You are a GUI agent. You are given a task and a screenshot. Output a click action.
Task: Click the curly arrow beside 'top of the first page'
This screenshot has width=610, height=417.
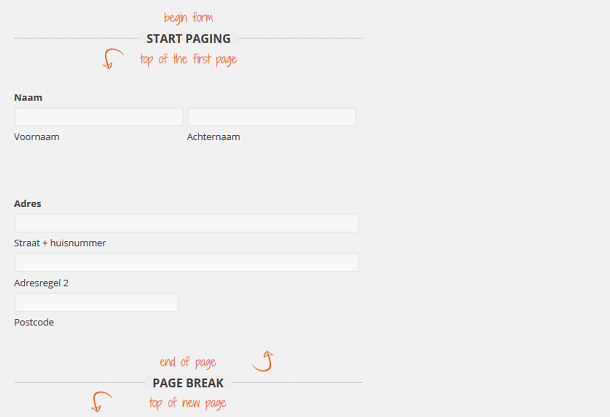pos(110,60)
